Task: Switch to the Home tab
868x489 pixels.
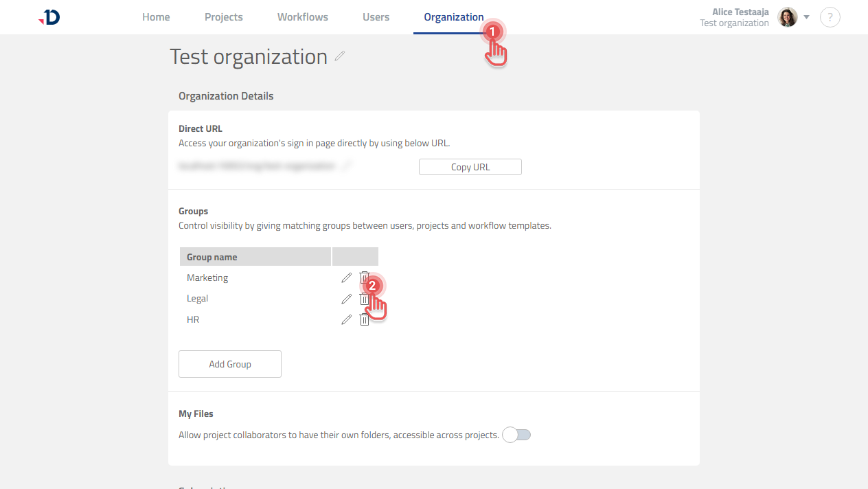Action: coord(156,16)
